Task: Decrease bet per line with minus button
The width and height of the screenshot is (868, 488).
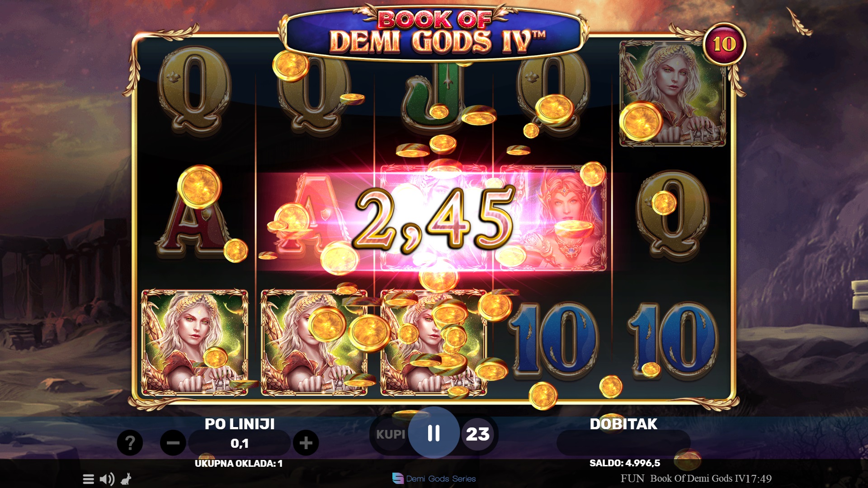Action: coord(173,443)
